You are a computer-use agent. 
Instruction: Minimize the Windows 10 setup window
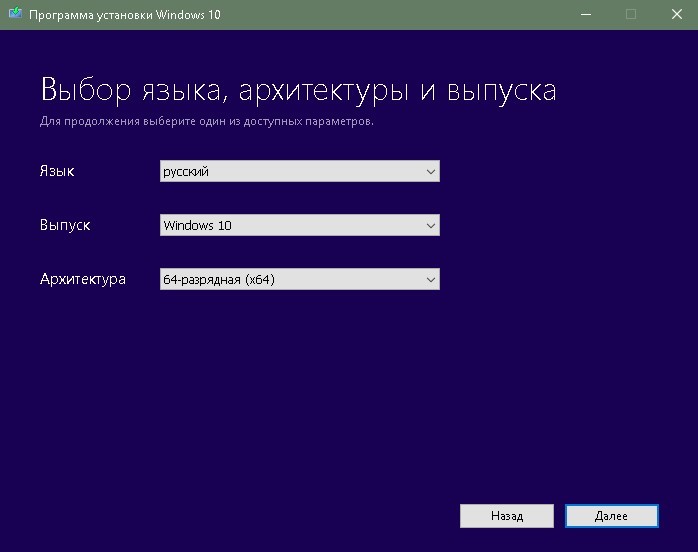coord(586,15)
